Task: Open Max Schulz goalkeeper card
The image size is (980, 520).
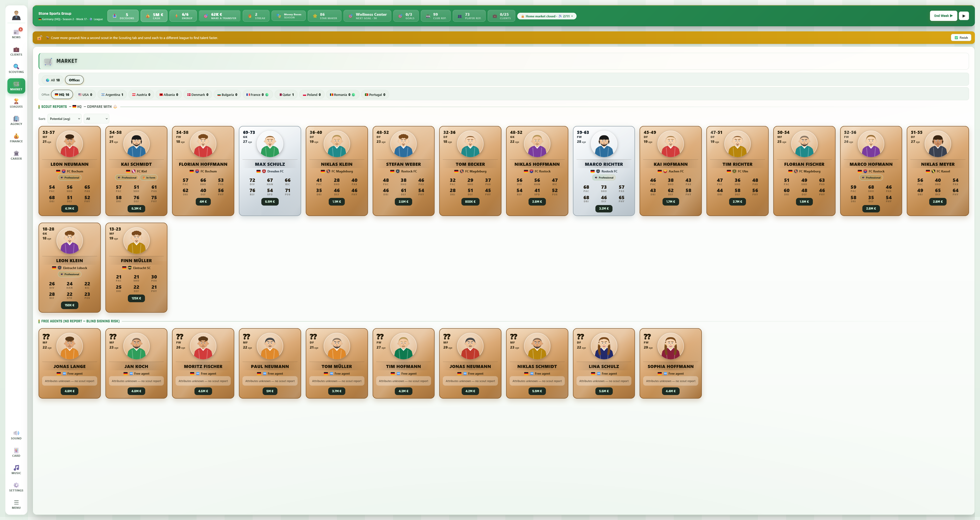Action: click(270, 171)
